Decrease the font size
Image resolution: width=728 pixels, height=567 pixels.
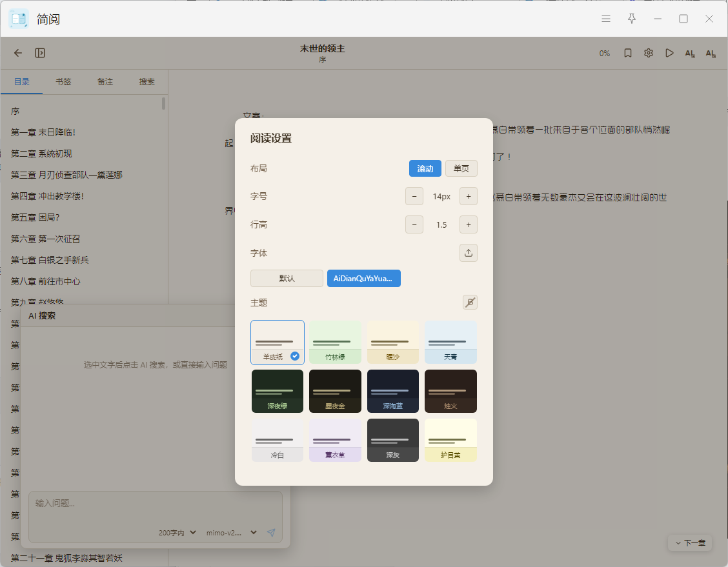click(414, 196)
